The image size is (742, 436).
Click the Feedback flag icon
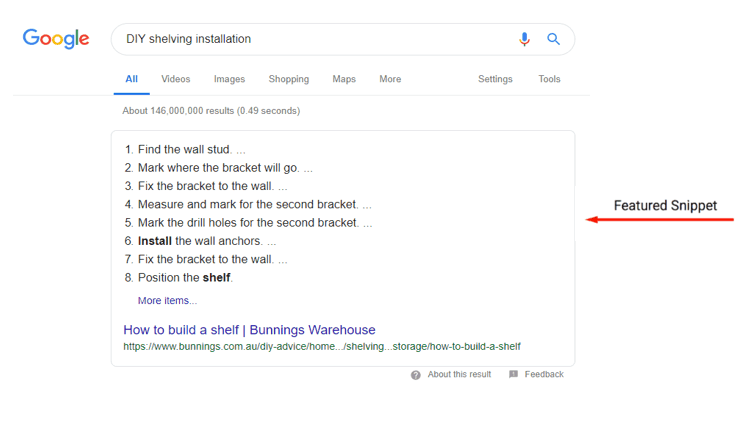point(513,374)
